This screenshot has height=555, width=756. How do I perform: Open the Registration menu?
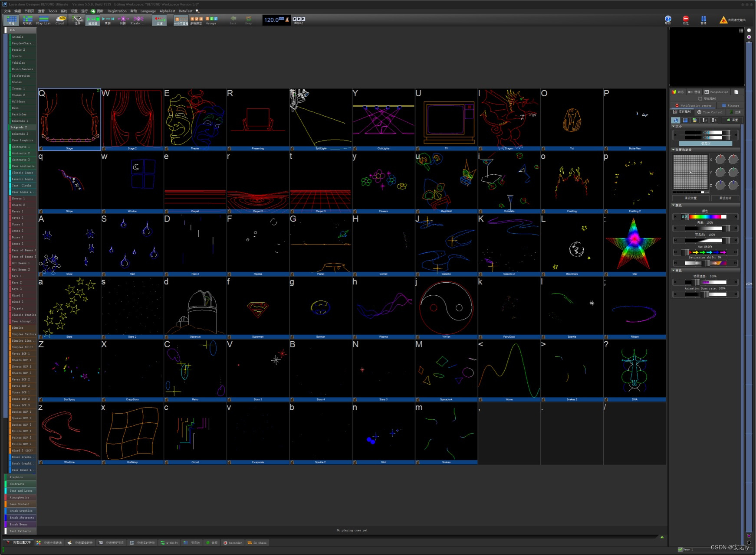pos(117,11)
